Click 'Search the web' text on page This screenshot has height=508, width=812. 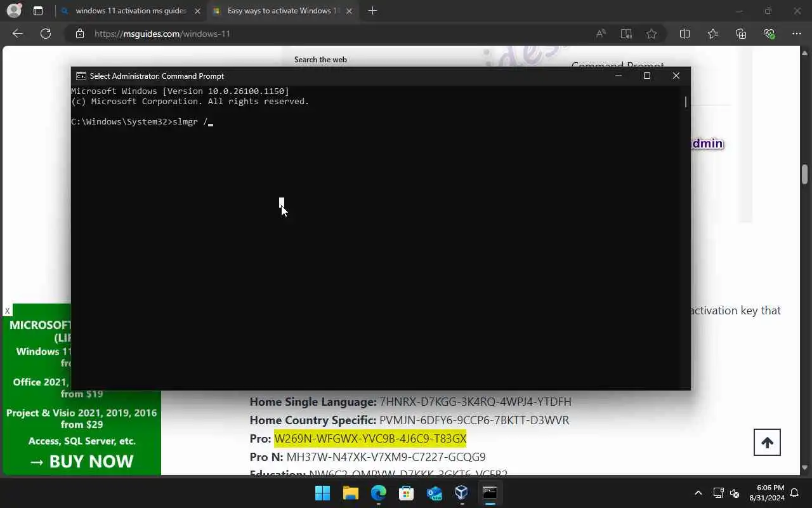click(320, 60)
